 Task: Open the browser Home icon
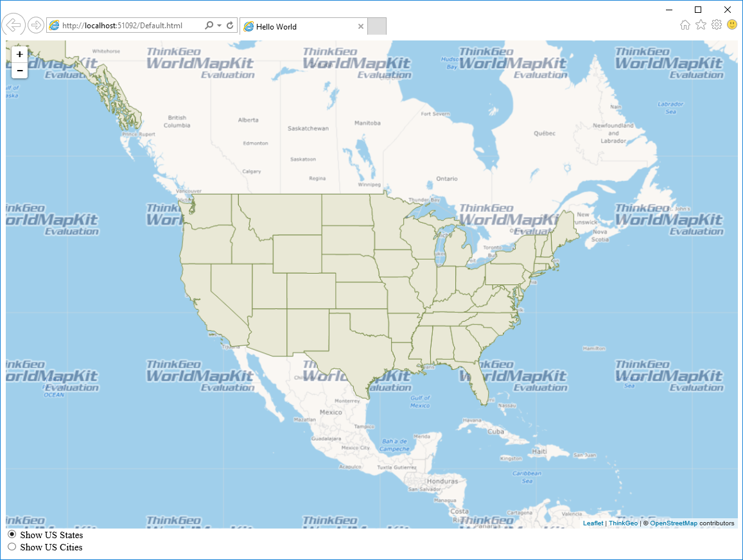pos(685,24)
